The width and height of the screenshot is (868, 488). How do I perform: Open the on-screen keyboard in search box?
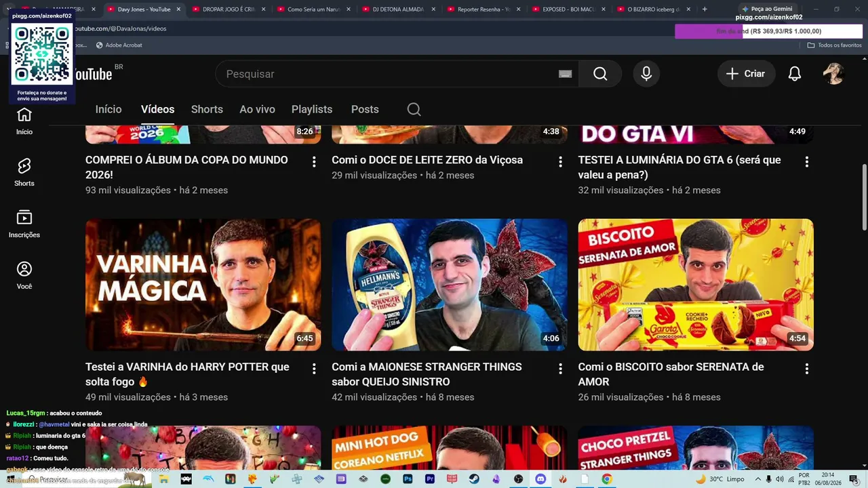tap(565, 74)
